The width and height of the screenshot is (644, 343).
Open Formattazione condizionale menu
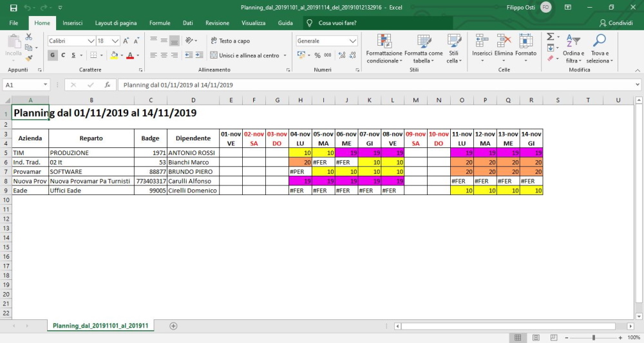point(384,49)
